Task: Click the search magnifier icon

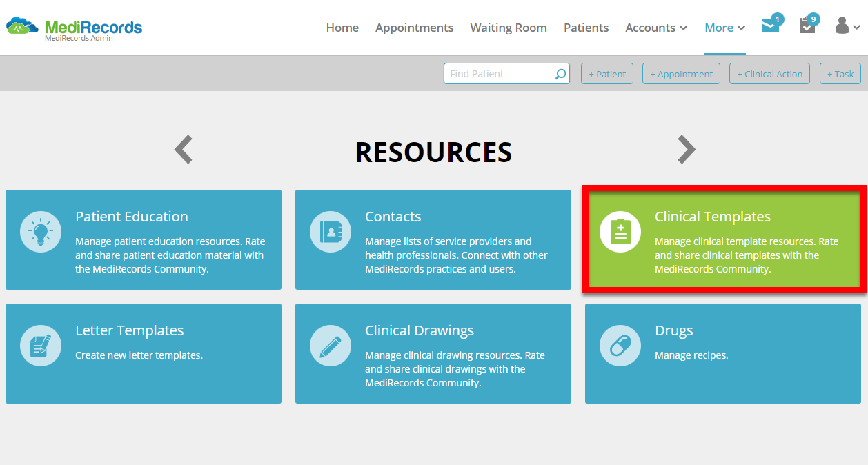Action: (x=560, y=74)
